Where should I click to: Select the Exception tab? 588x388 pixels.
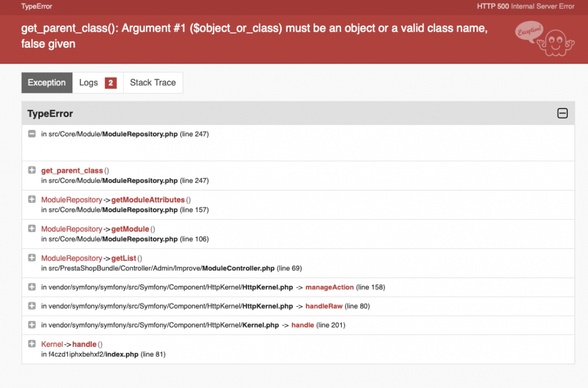point(47,82)
